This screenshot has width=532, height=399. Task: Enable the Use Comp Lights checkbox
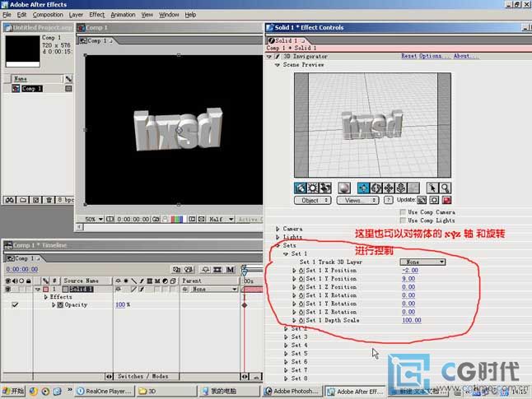coord(403,220)
